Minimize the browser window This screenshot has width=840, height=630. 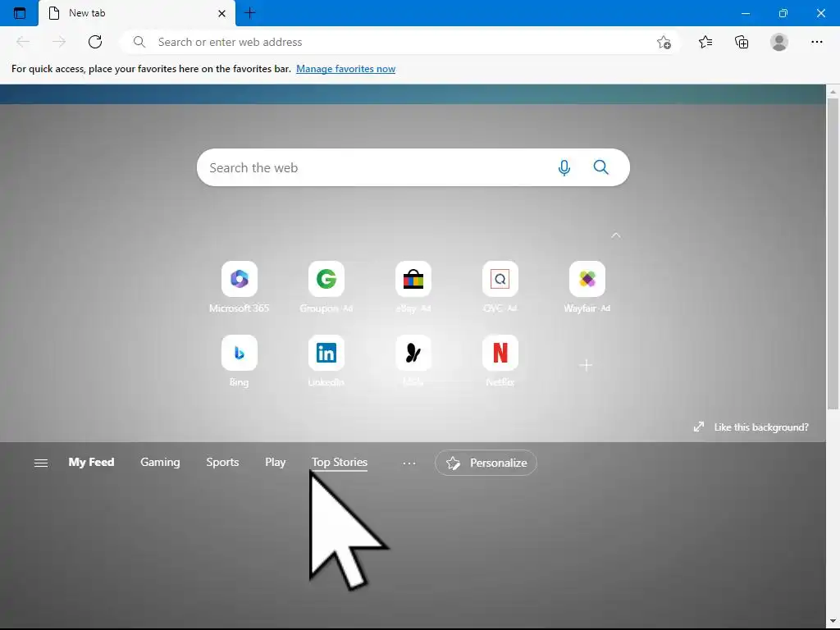[745, 13]
